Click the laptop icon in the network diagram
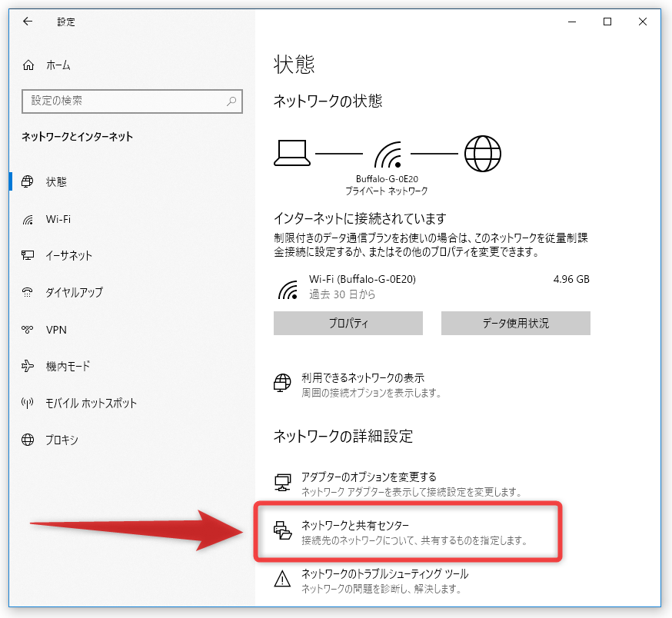 pos(292,153)
